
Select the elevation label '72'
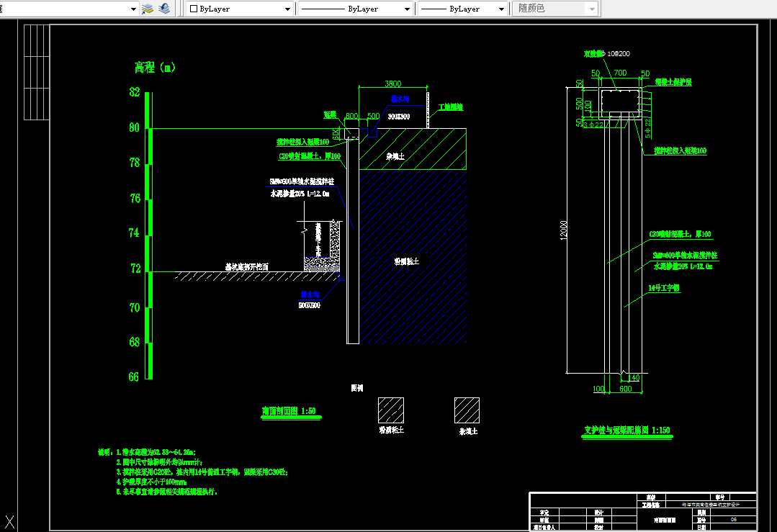point(135,269)
